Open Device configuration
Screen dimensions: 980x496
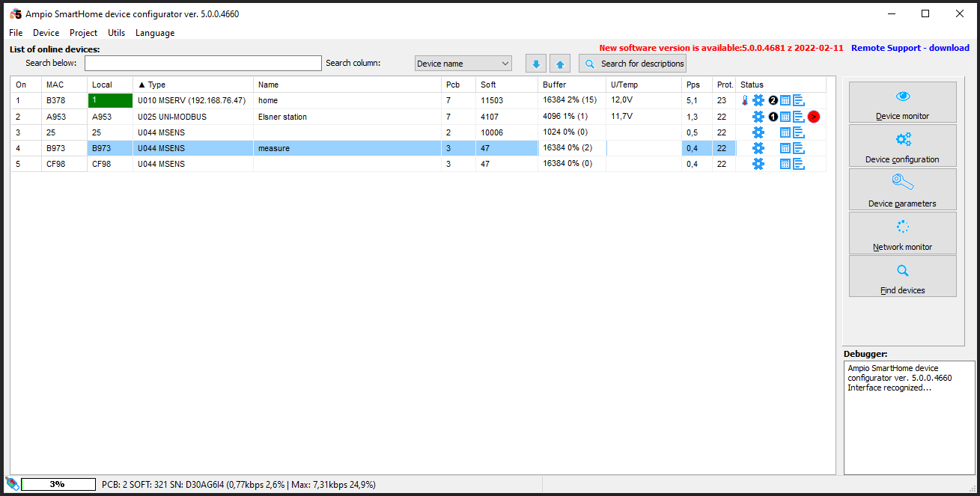tap(902, 145)
